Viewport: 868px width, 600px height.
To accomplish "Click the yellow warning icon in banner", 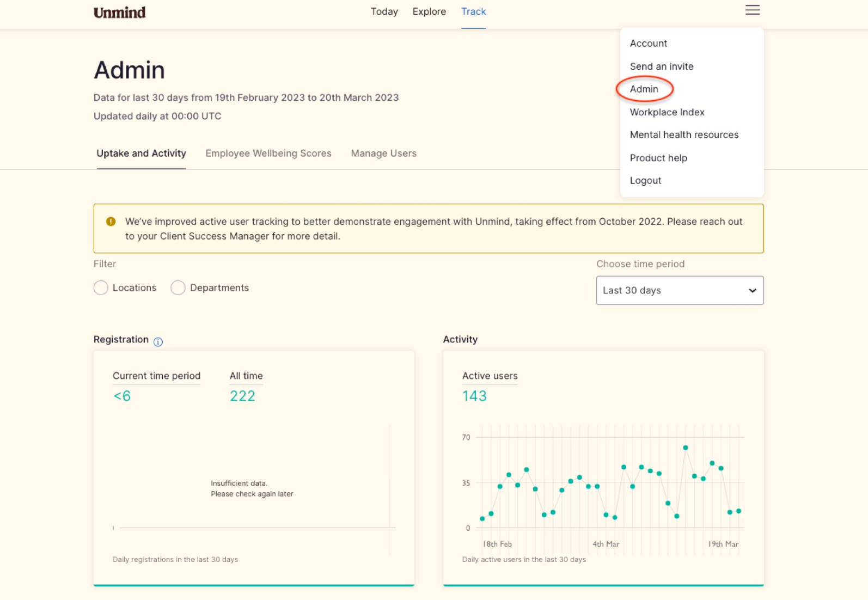I will 111,221.
